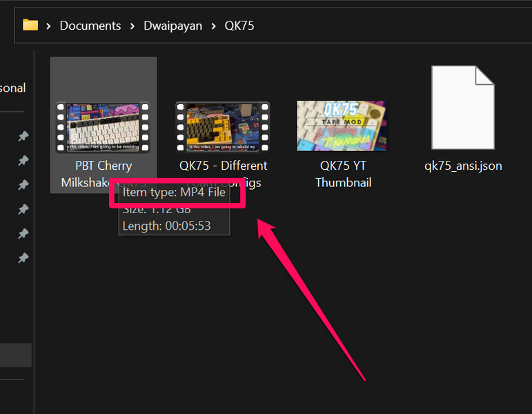Screen dimensions: 532x414
Task: Click the highlighted item at the sidebar bottom
Action: tap(15, 355)
